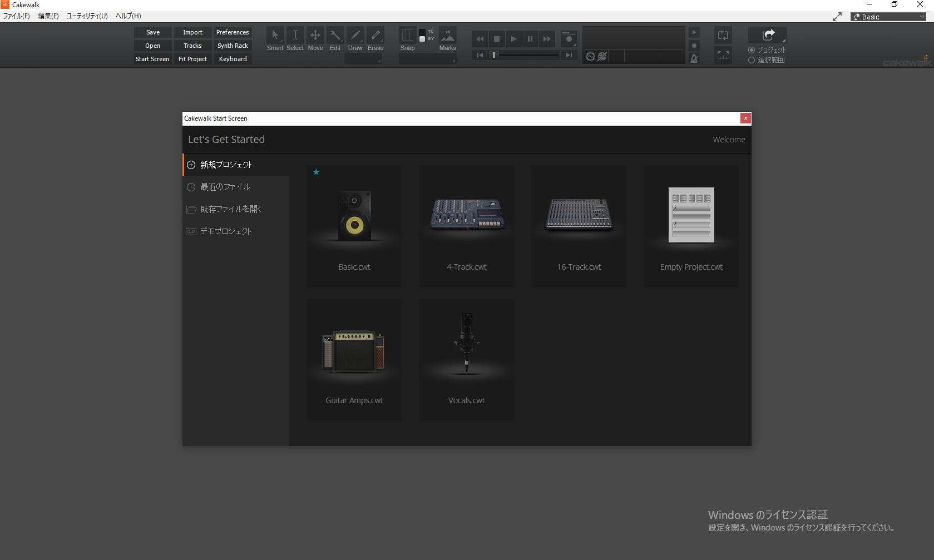The width and height of the screenshot is (934, 560).
Task: Choose 既存ファイルを開く
Action: (x=236, y=209)
